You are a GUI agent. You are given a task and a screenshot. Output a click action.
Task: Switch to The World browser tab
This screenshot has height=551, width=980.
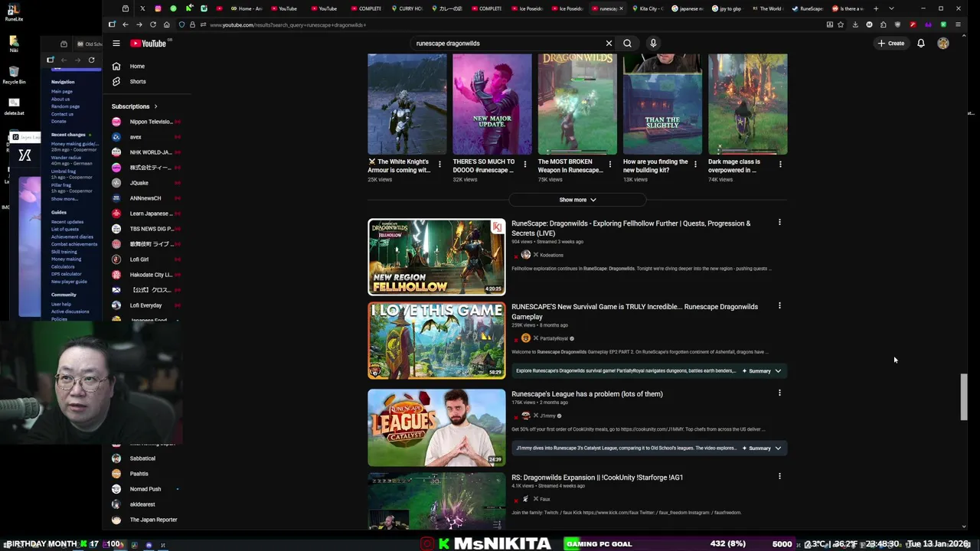(x=766, y=8)
